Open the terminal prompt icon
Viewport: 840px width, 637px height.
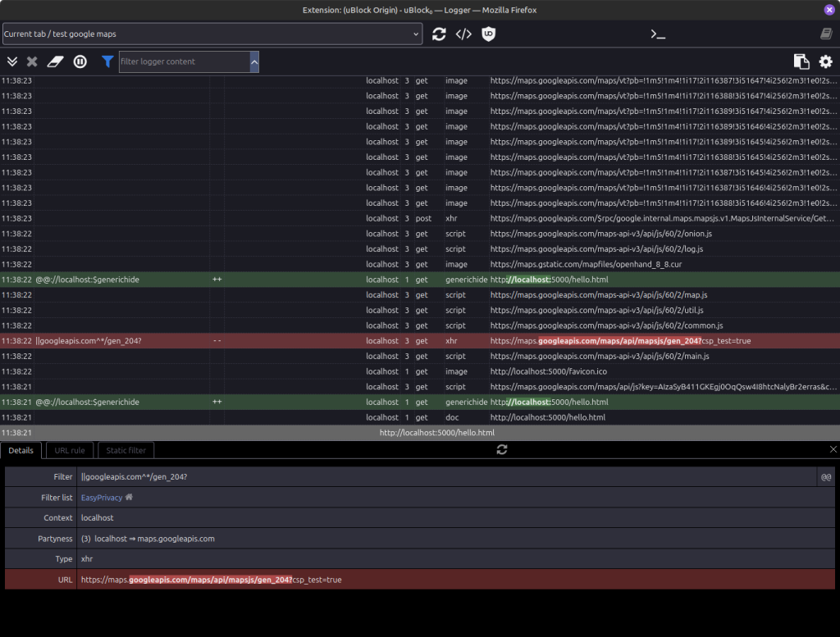pos(657,34)
